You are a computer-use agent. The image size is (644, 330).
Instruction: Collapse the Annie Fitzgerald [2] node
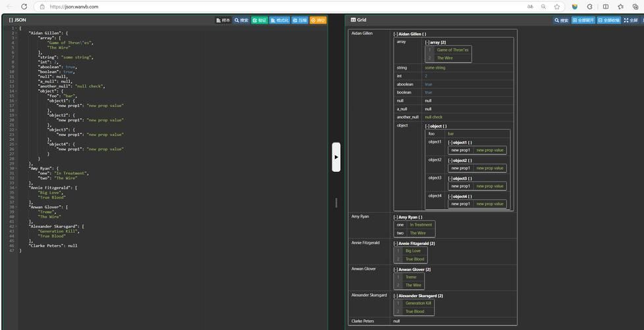395,243
